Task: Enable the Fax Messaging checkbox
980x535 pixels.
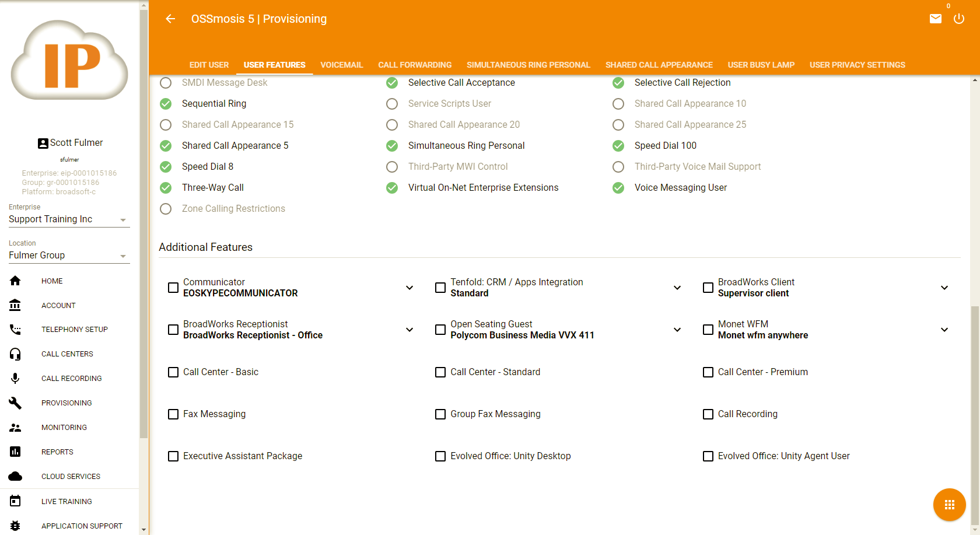Action: click(x=173, y=414)
